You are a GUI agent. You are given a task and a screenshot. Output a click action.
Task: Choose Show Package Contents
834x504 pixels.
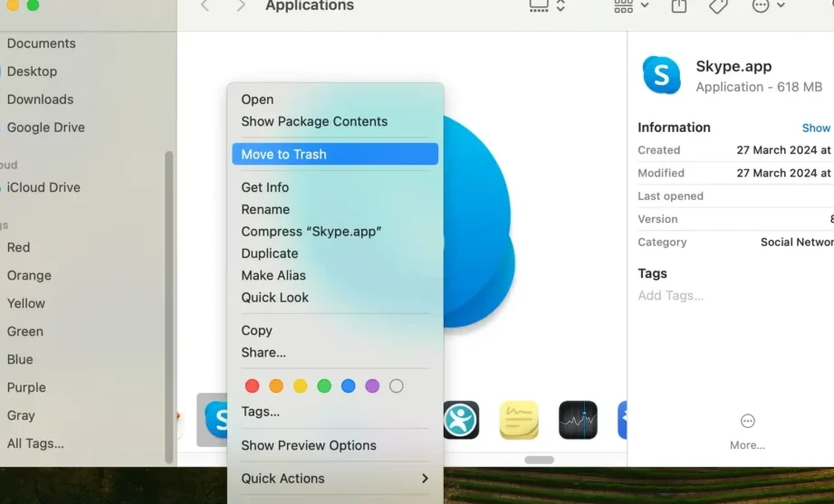335,121
